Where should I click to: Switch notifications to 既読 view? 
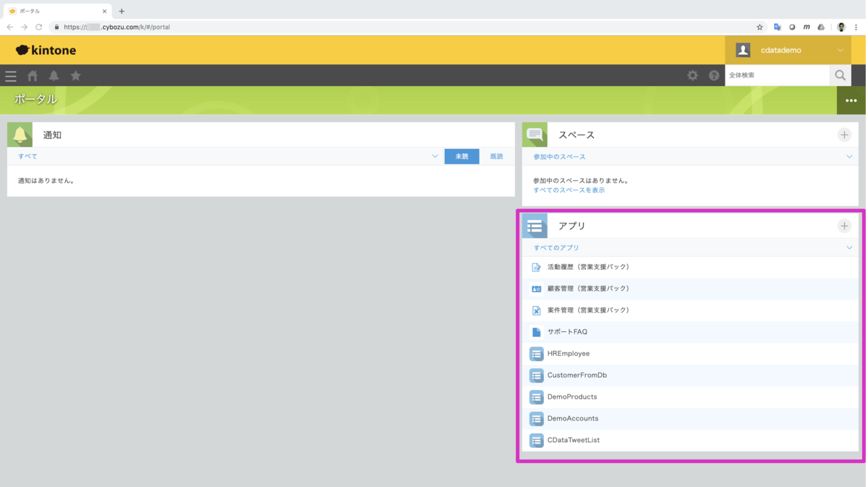tap(496, 156)
